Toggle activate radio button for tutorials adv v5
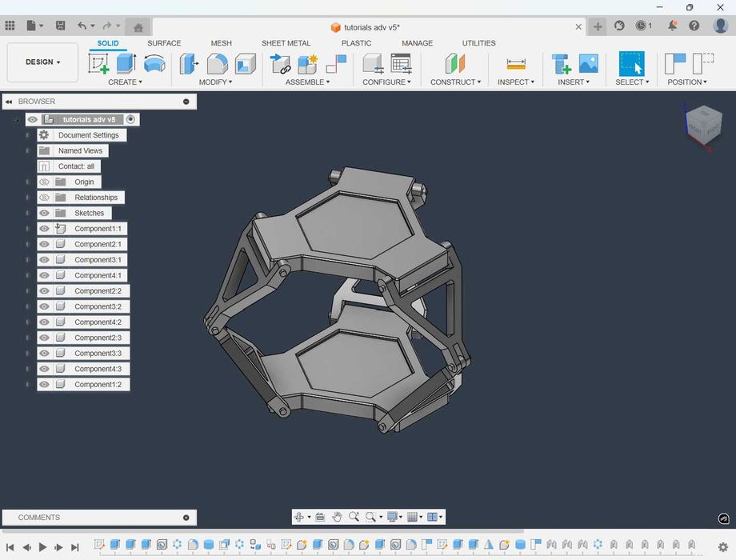 tap(130, 119)
